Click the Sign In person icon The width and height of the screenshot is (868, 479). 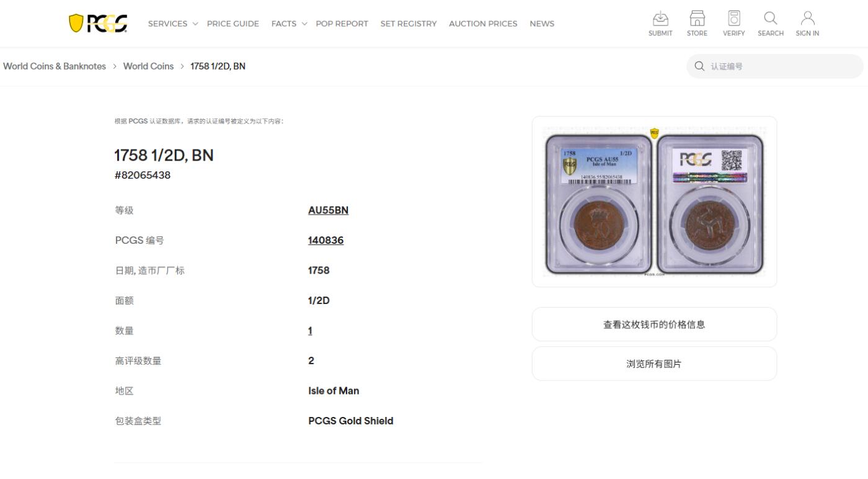807,18
